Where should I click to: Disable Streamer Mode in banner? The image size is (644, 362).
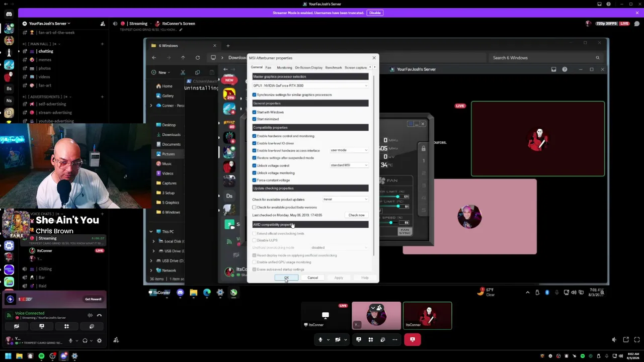(375, 13)
